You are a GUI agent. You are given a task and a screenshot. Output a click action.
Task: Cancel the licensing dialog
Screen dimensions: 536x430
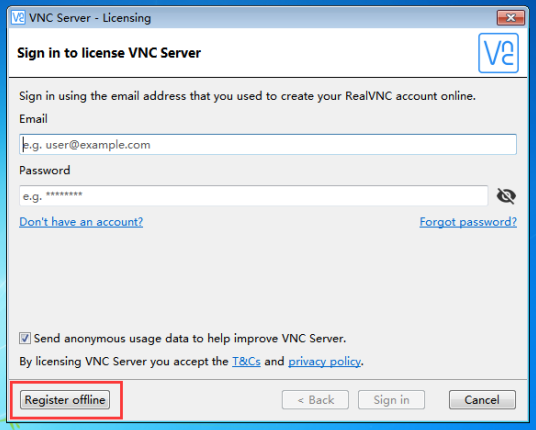(x=482, y=400)
